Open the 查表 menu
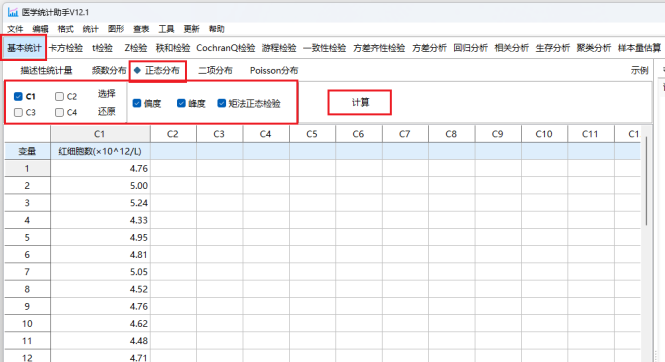Image resolution: width=665 pixels, height=362 pixels. (141, 29)
